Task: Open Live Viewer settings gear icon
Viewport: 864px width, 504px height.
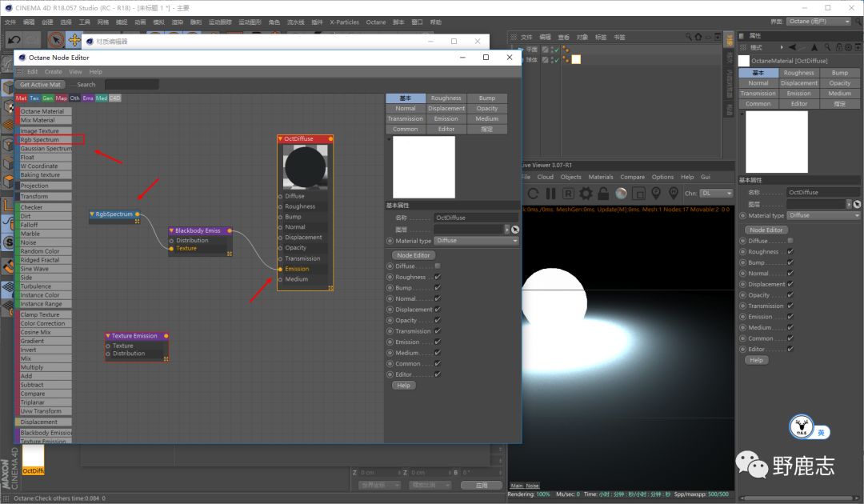Action: (586, 194)
